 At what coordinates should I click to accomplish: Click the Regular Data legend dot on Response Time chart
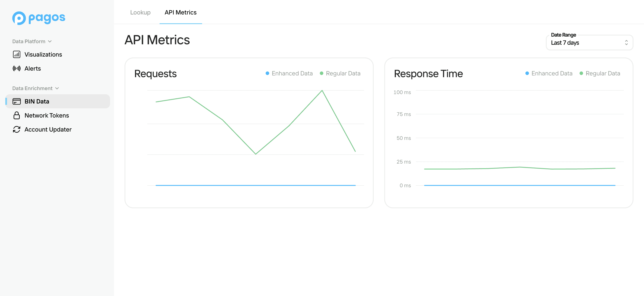581,73
